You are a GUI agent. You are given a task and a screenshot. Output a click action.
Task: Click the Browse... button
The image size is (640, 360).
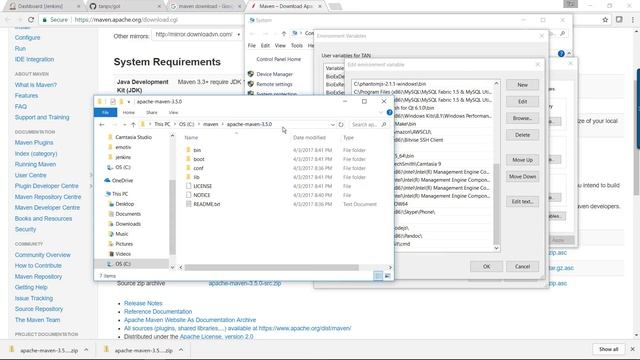[x=522, y=118]
